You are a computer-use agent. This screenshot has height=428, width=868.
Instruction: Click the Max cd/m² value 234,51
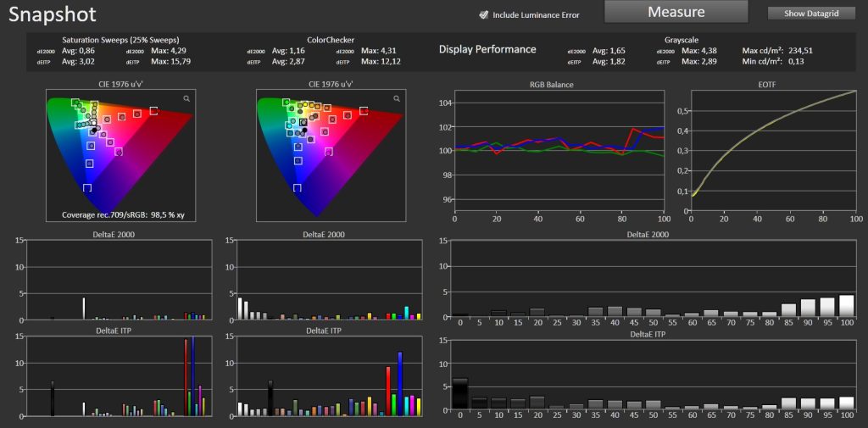coord(802,50)
